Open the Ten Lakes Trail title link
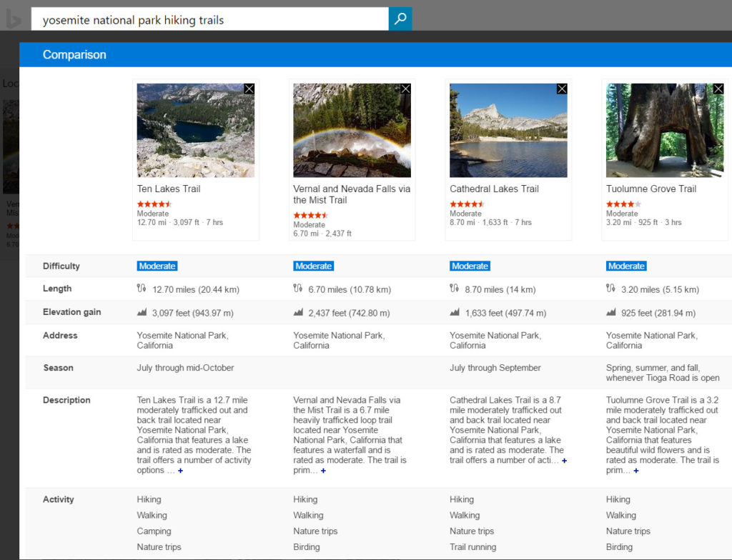This screenshot has width=732, height=560. coord(169,189)
